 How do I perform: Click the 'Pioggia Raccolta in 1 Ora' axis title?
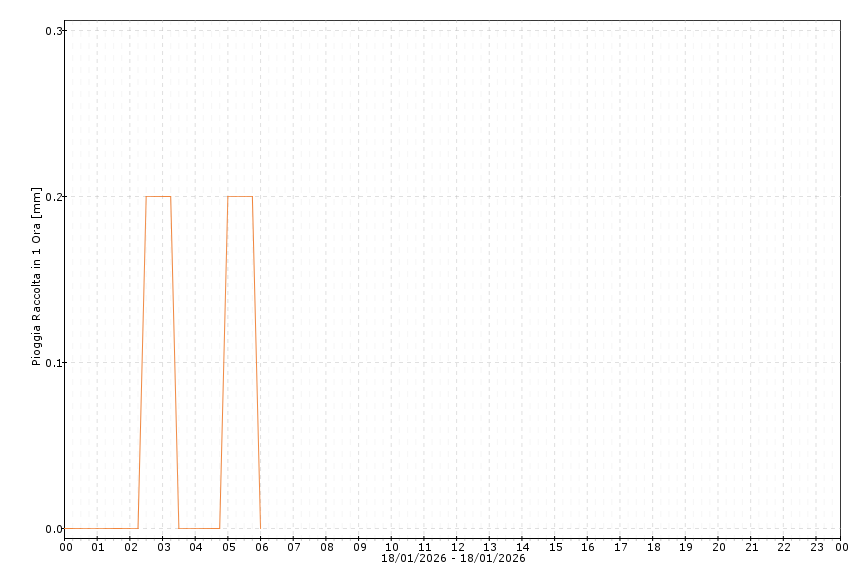[x=37, y=276]
